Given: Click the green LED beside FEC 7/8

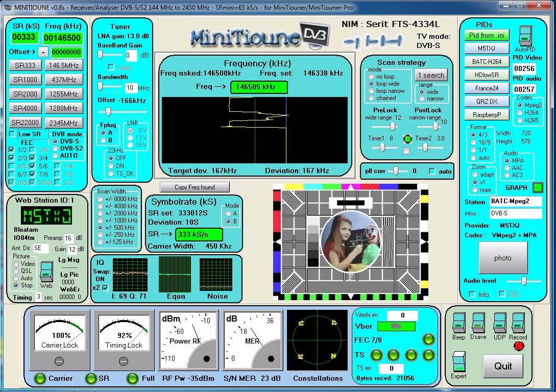Looking at the screenshot, I should point(428,339).
